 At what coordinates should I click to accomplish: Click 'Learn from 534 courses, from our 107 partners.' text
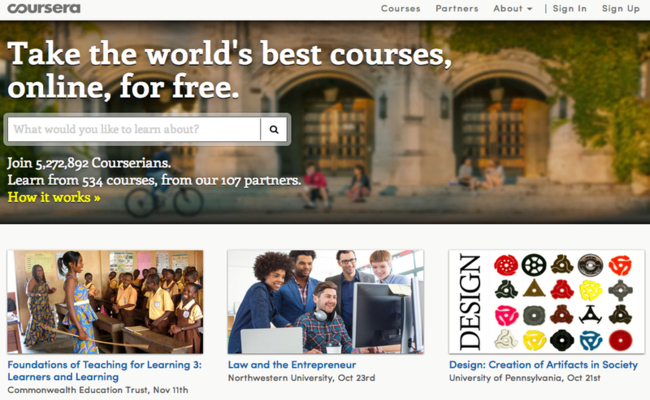tap(154, 180)
